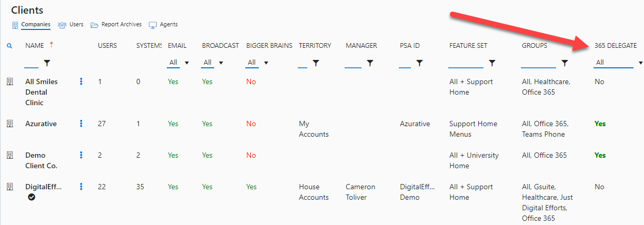Open Demo Client Co. three-dot menu
The width and height of the screenshot is (644, 225).
click(81, 155)
